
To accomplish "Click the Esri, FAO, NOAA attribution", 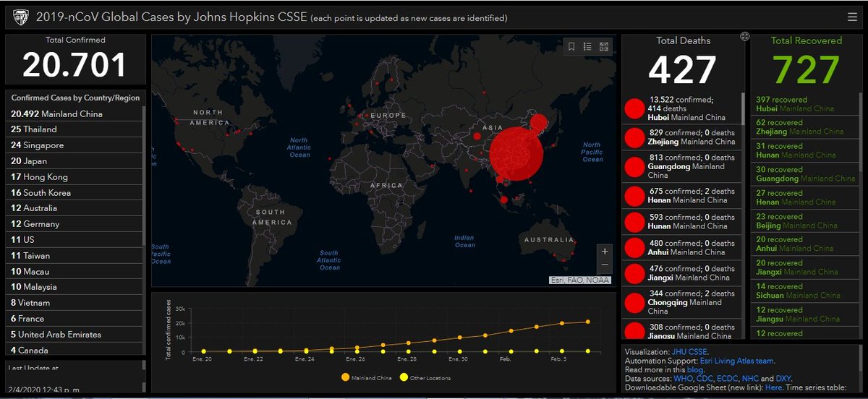I will (579, 280).
